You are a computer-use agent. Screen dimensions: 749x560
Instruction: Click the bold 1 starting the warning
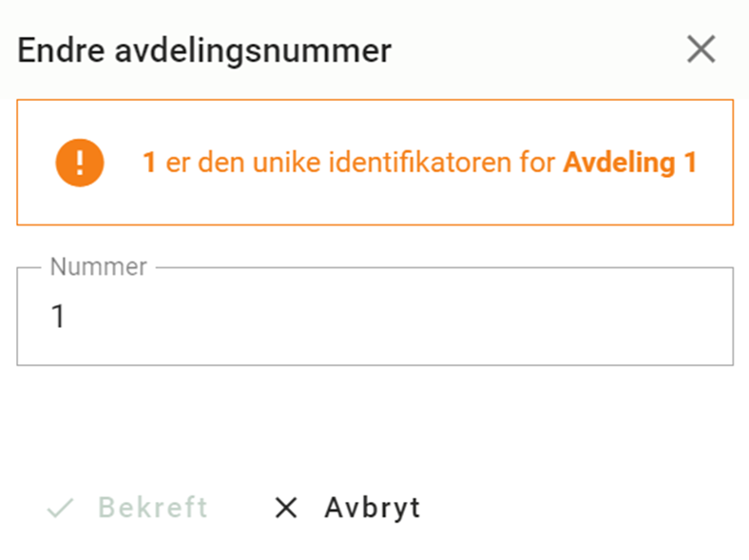[x=149, y=163]
